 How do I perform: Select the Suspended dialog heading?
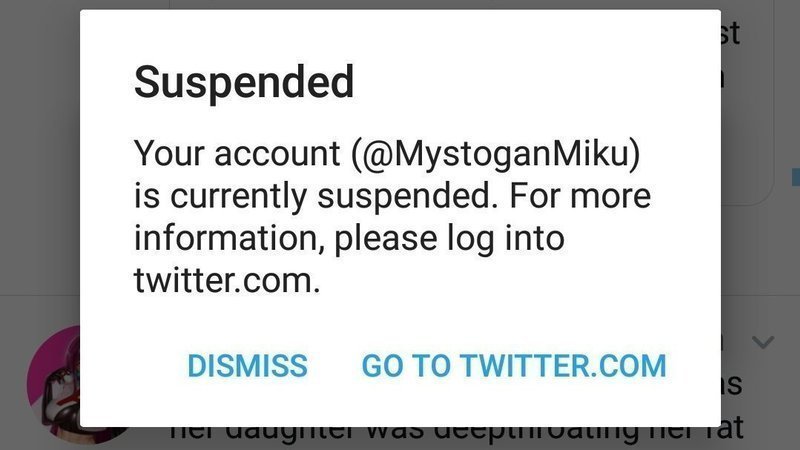244,82
